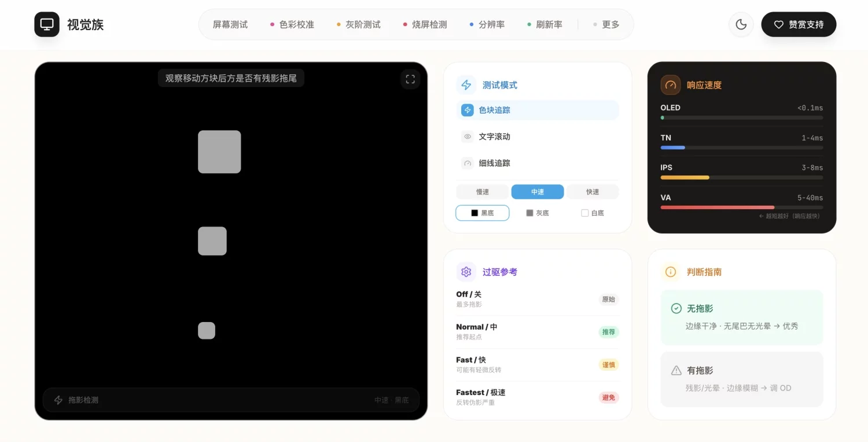Click the 响应速度 gauge icon
Viewport: 868px width, 442px height.
pos(670,85)
